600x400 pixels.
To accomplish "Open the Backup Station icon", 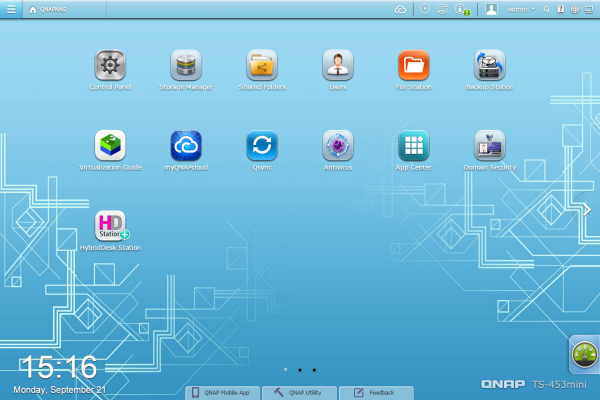I will [489, 66].
